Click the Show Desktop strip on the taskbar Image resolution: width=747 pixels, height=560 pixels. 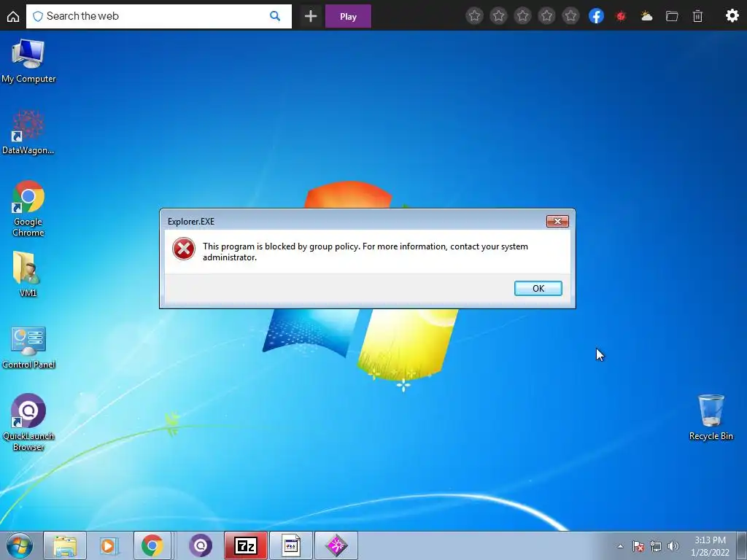tap(742, 545)
